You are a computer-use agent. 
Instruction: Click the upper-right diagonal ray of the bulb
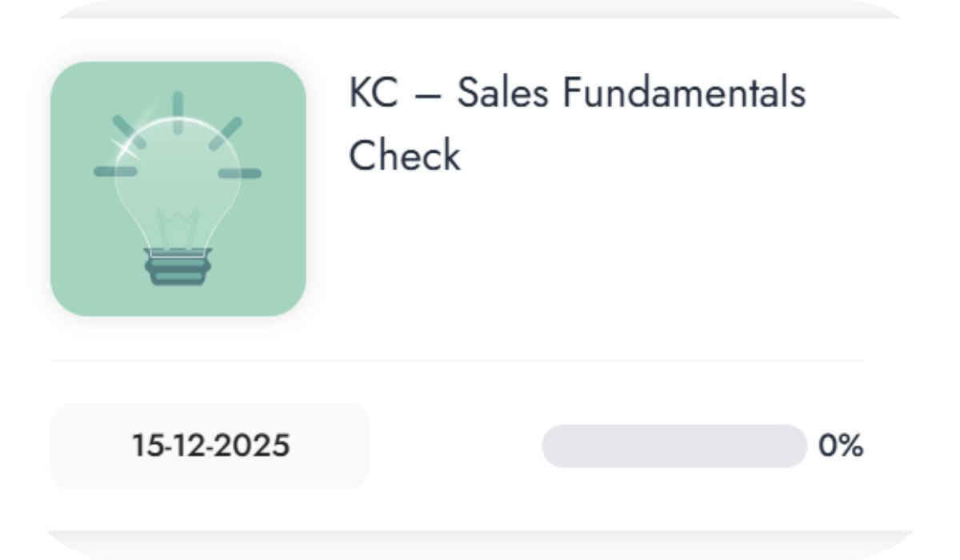[226, 132]
